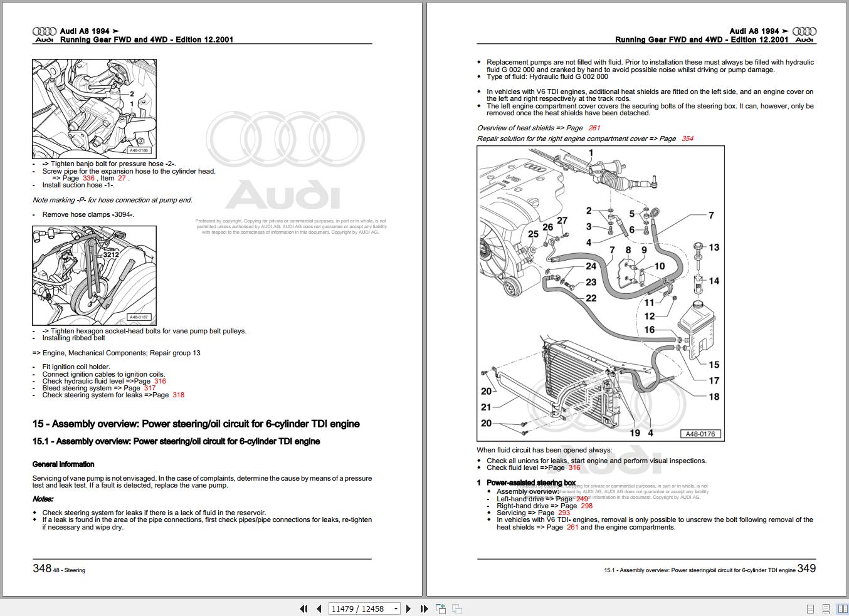The width and height of the screenshot is (849, 616).
Task: Click 'Type of fluid: Hydraulic fluid G 002 000' line
Action: click(x=547, y=76)
